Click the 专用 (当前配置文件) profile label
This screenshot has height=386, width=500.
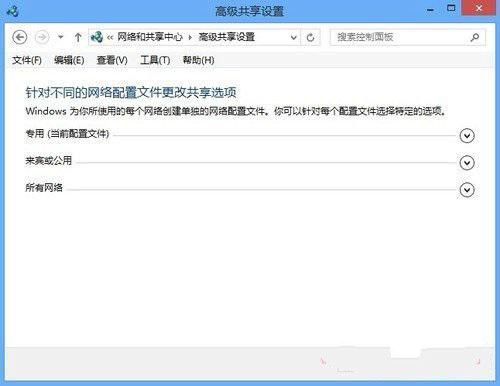pos(67,134)
